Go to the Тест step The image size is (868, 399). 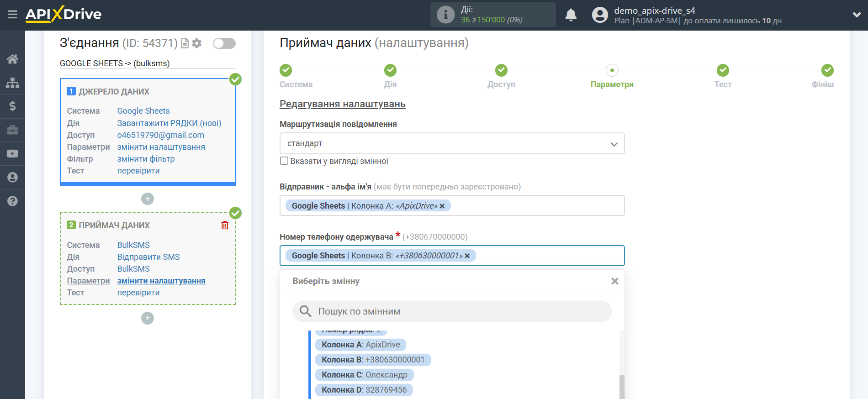click(723, 70)
